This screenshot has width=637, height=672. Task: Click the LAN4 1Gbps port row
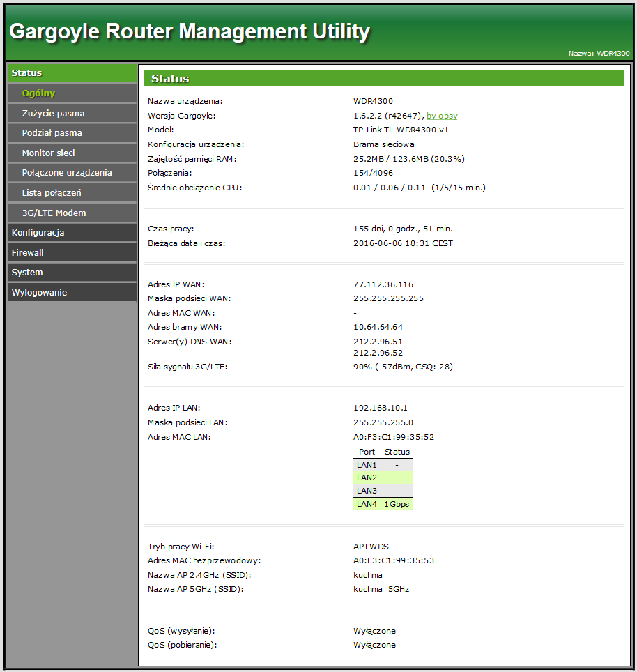pyautogui.click(x=383, y=504)
